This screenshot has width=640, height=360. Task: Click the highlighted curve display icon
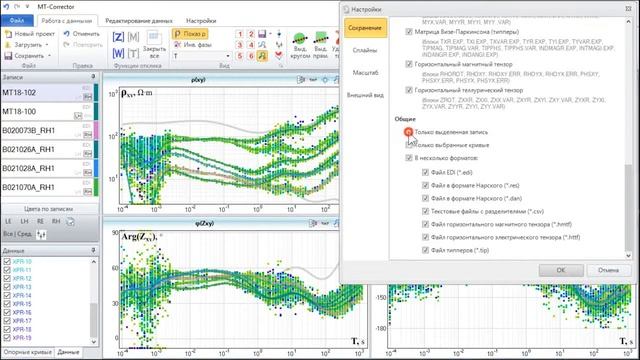coord(262,56)
